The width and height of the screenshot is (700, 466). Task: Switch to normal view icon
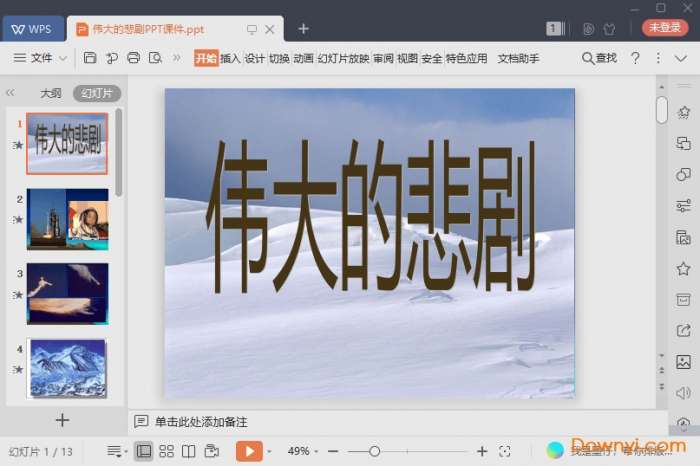pyautogui.click(x=144, y=451)
